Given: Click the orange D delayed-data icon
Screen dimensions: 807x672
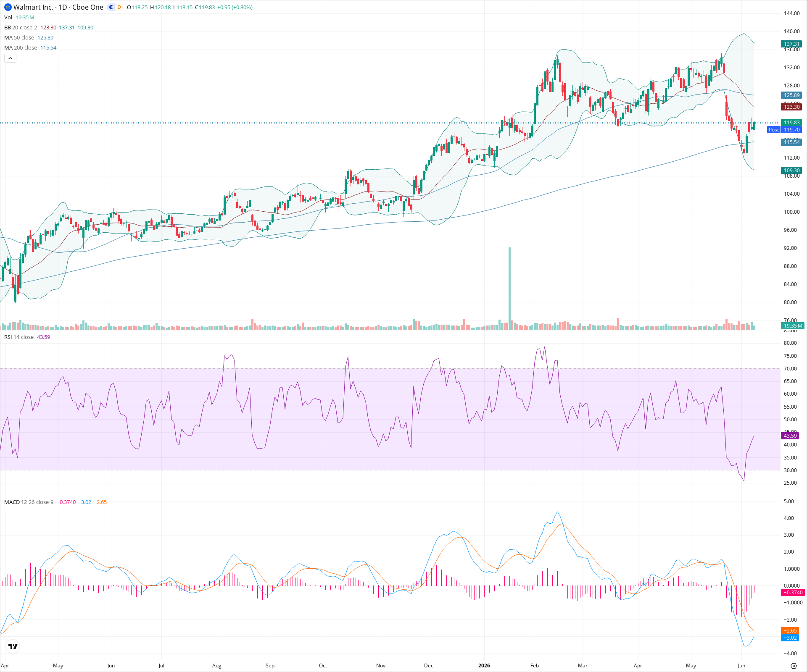Looking at the screenshot, I should (x=119, y=7).
